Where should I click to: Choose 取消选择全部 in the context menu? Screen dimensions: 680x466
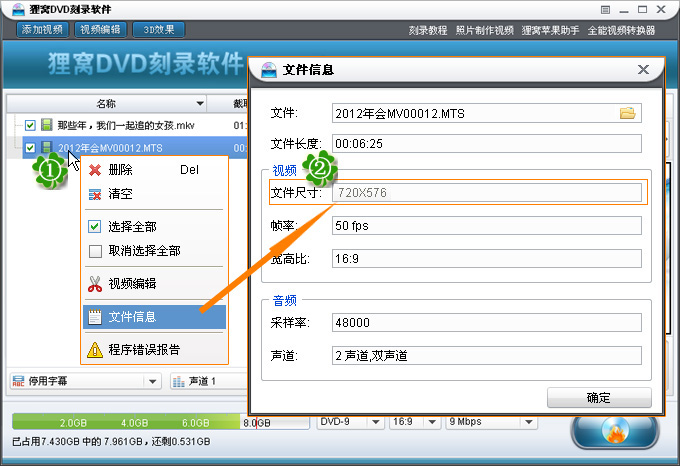tap(154, 251)
